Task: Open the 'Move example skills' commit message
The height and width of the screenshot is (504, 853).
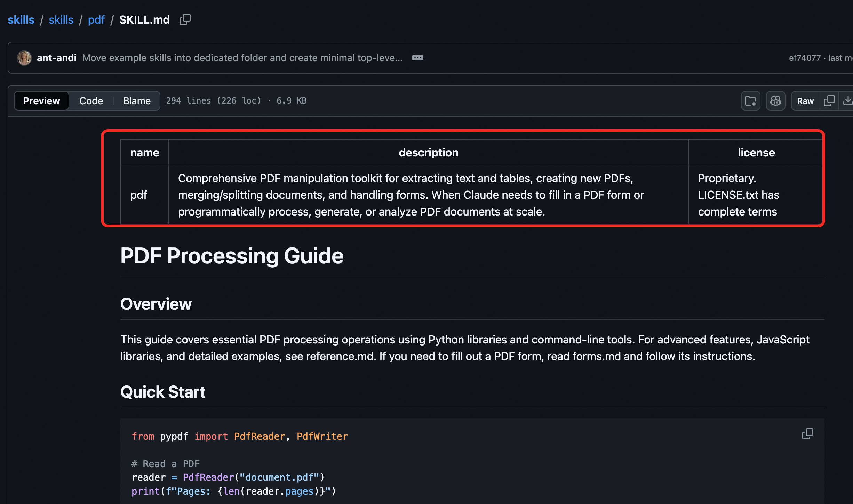Action: coord(242,58)
